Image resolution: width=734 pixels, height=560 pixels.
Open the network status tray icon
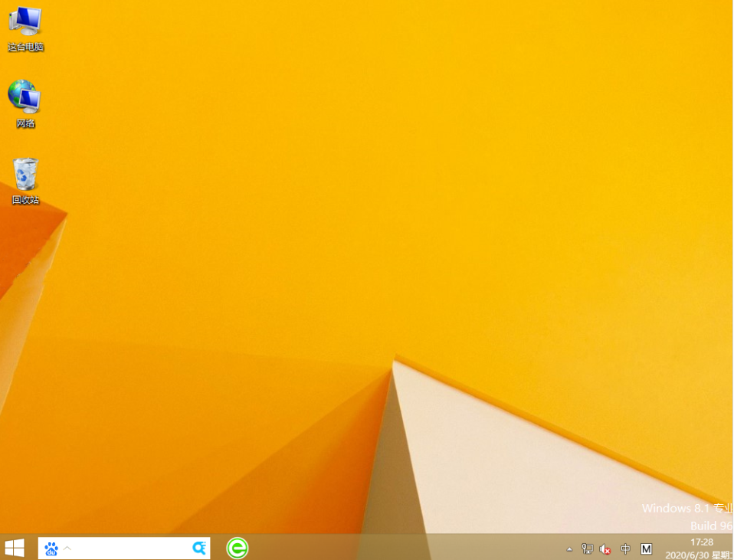tap(587, 549)
